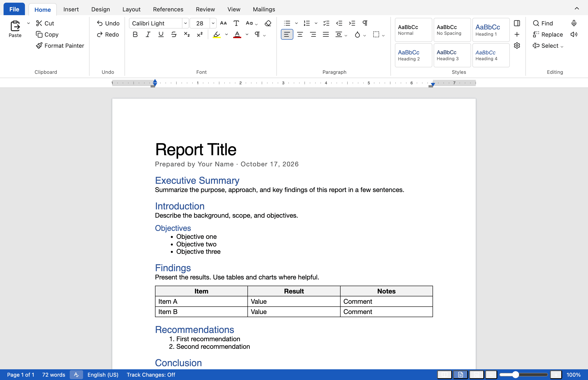This screenshot has height=380, width=588.
Task: Toggle Strikethrough formatting
Action: 174,34
